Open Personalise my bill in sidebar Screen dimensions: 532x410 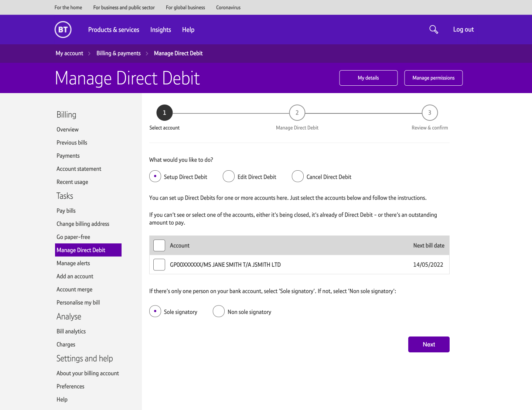(x=78, y=303)
